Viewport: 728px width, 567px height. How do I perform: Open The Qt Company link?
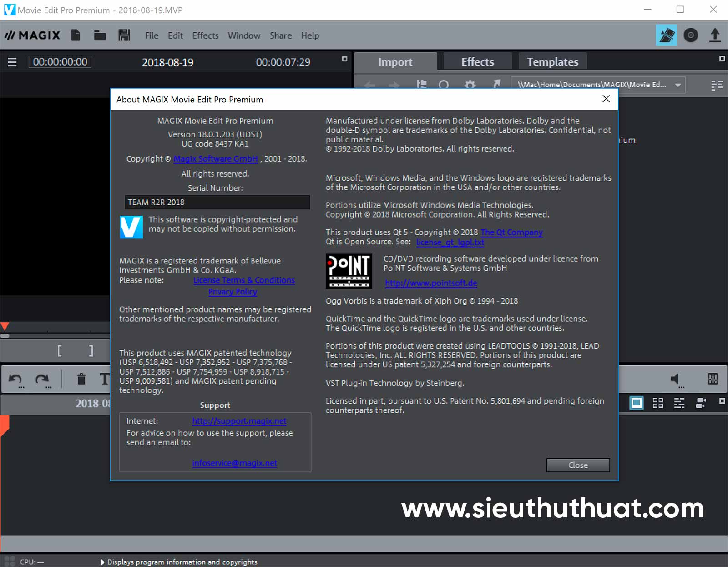pos(512,233)
